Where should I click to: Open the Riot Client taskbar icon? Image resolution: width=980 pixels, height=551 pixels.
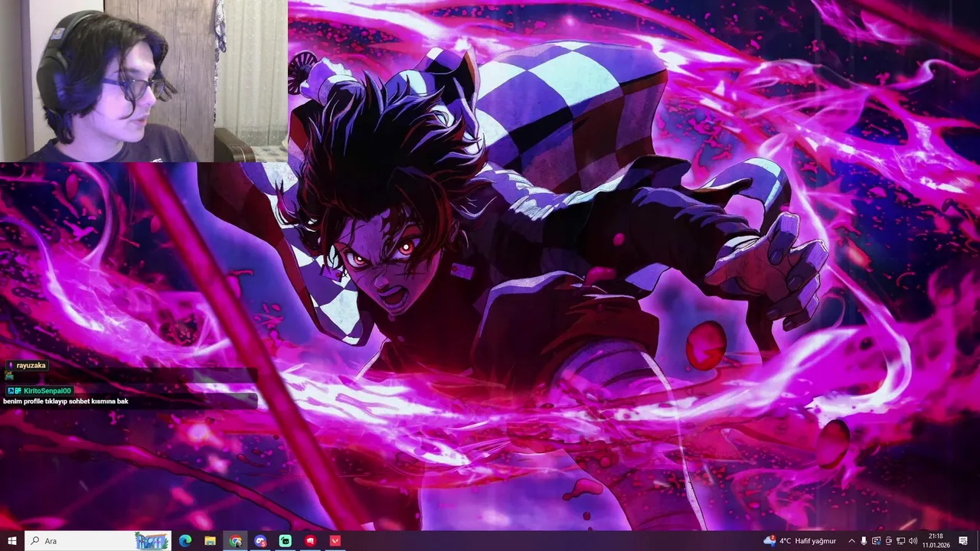(310, 541)
